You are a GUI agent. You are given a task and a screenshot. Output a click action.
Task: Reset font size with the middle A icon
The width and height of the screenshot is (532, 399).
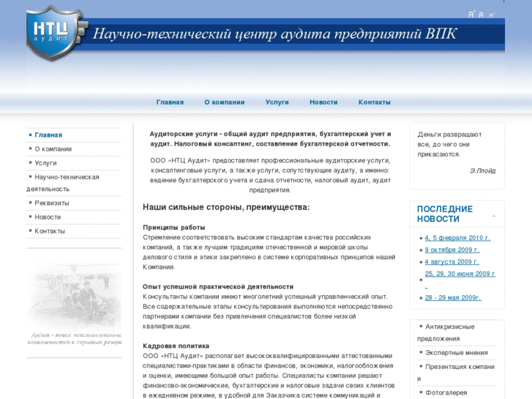(481, 15)
